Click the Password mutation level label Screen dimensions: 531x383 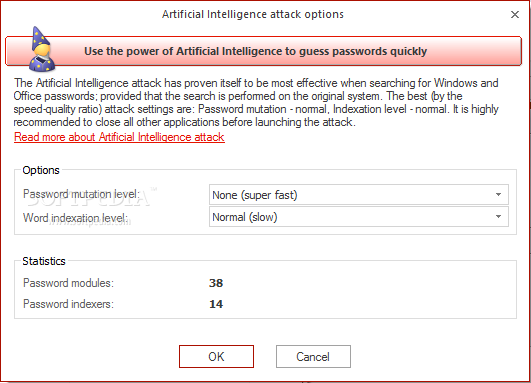coord(81,194)
